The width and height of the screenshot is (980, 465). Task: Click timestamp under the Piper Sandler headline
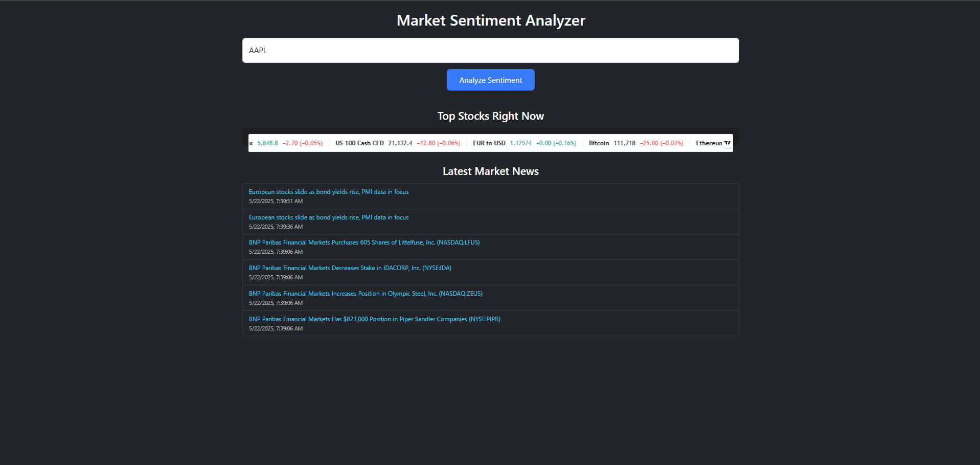coord(276,329)
